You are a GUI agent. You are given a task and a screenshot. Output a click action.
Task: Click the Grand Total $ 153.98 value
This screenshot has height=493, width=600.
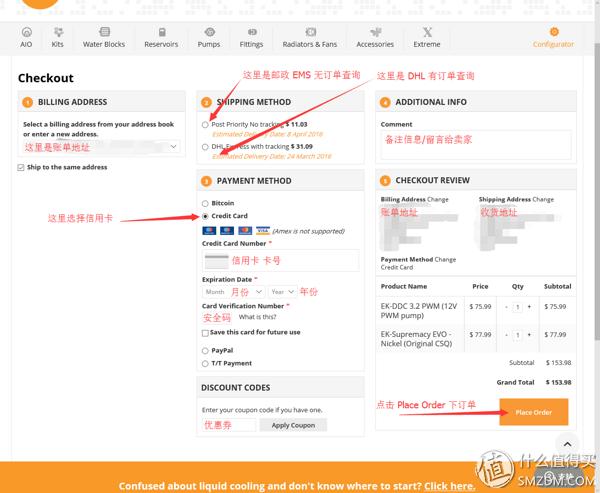(559, 382)
